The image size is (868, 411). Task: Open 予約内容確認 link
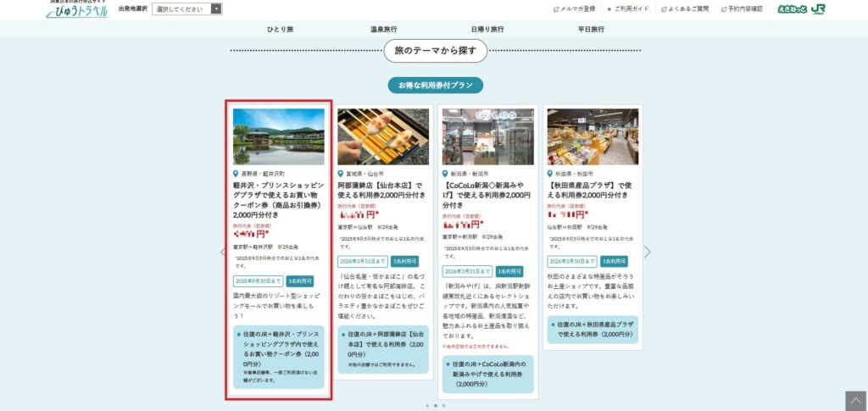742,8
